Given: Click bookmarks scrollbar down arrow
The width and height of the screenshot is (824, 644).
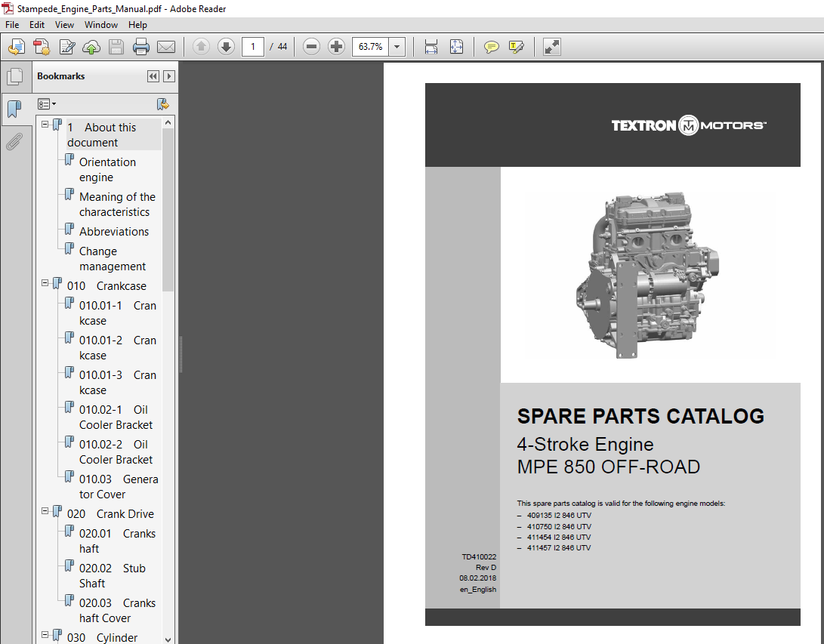Looking at the screenshot, I should 168,639.
